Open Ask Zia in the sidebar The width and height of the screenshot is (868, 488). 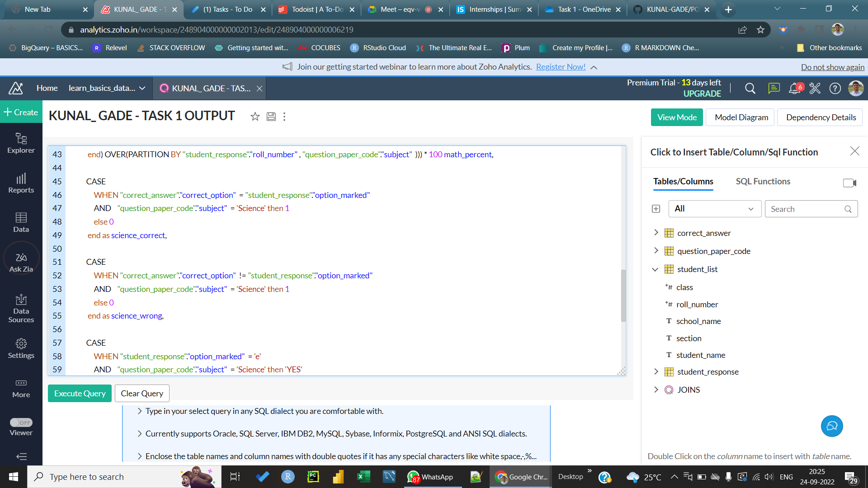point(21,262)
